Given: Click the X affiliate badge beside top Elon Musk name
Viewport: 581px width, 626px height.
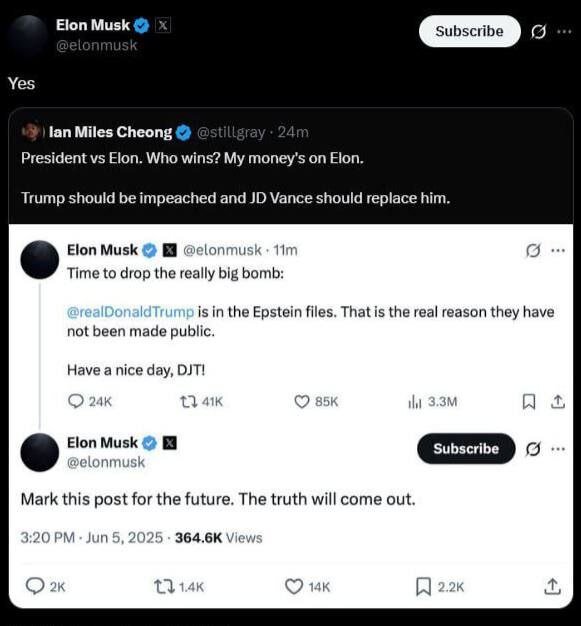Looking at the screenshot, I should click(x=163, y=26).
